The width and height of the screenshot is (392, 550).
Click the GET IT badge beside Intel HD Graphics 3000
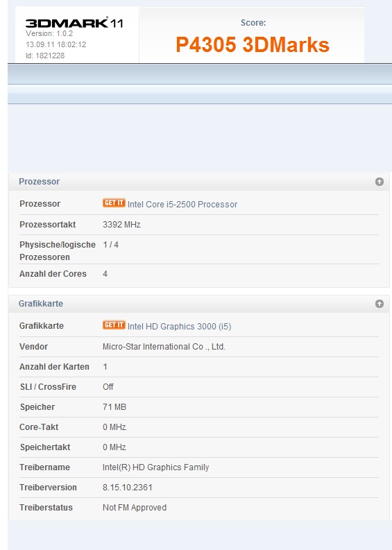114,325
